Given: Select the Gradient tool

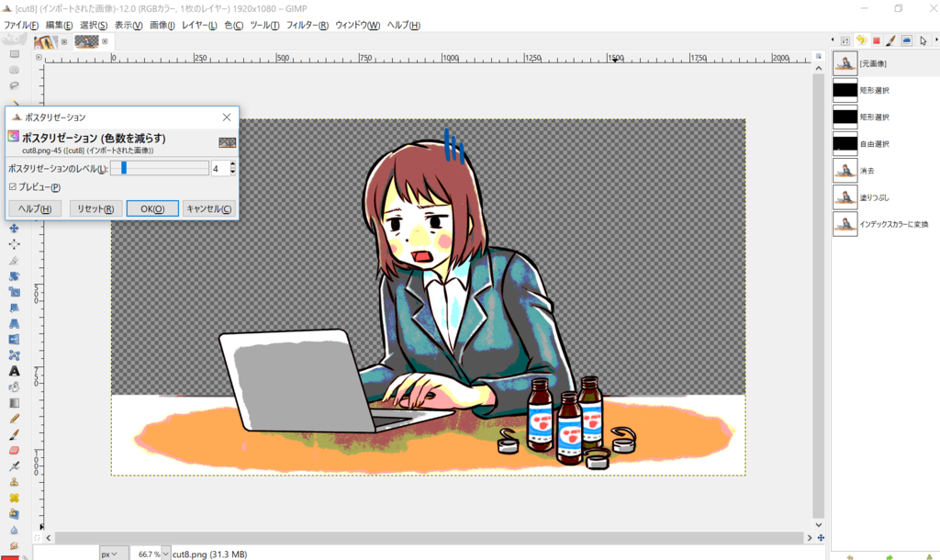Looking at the screenshot, I should point(15,403).
